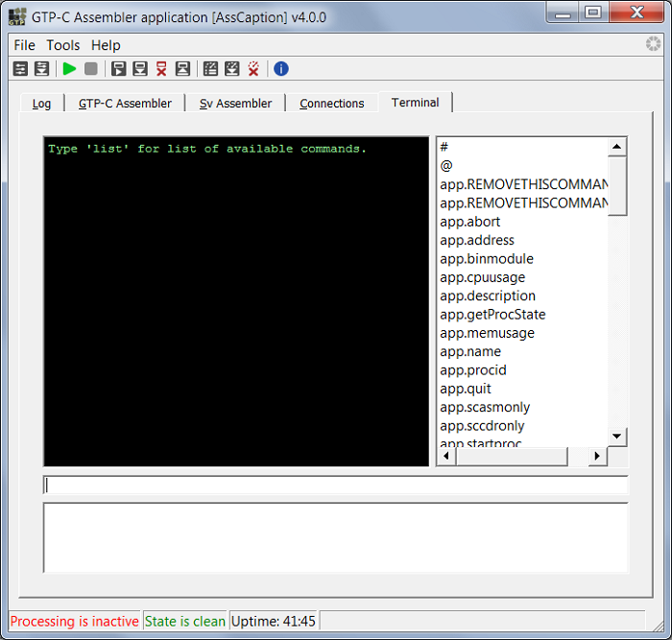Select app.procid in the command list

click(x=524, y=369)
